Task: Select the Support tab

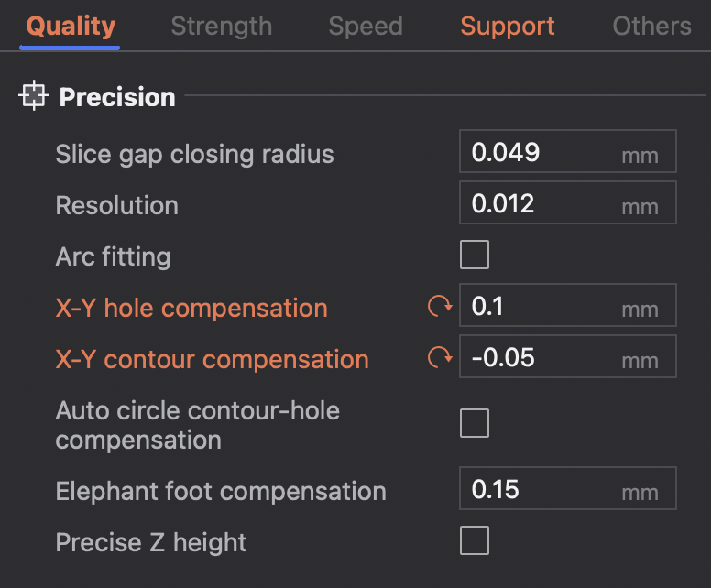Action: click(x=508, y=26)
